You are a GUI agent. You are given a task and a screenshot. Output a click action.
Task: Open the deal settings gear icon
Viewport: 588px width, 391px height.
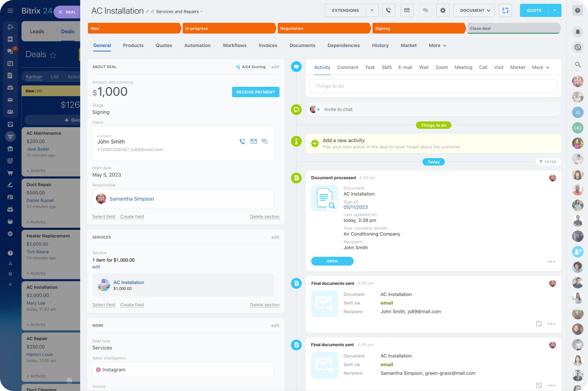coord(443,10)
